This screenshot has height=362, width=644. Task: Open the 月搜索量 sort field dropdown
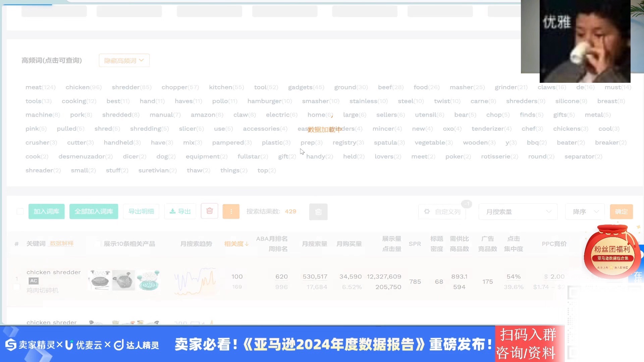[518, 212]
